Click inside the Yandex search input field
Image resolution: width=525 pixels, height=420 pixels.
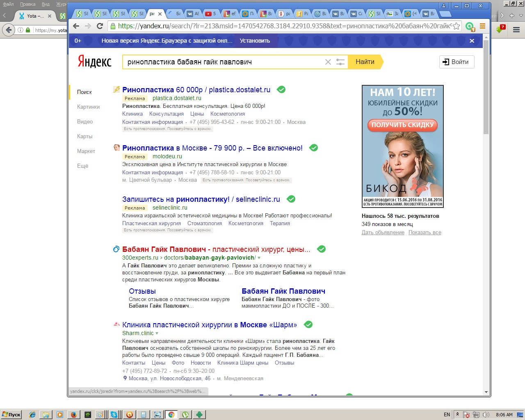pos(221,62)
